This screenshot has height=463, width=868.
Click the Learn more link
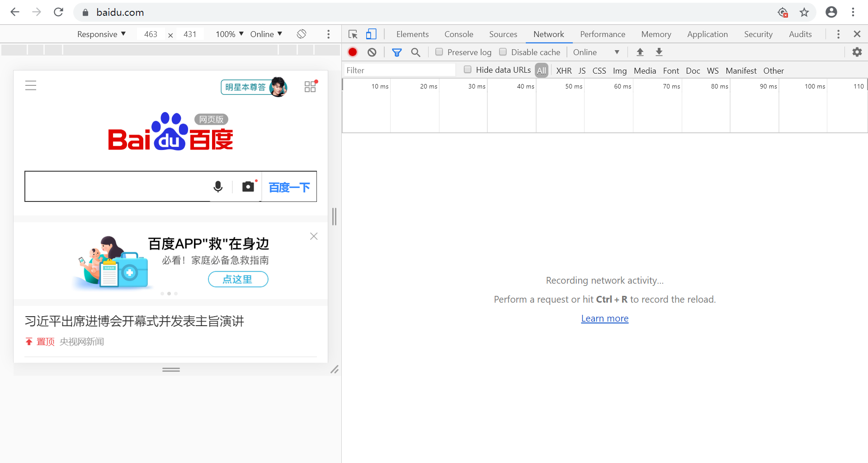click(x=604, y=318)
